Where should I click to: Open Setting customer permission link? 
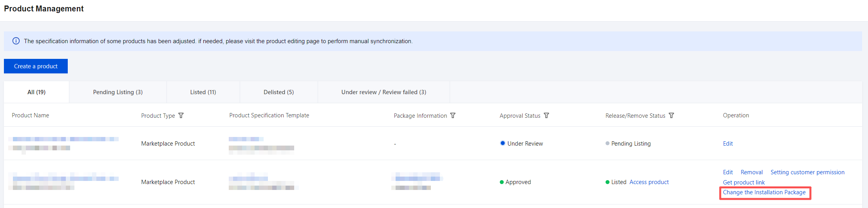[x=807, y=172]
